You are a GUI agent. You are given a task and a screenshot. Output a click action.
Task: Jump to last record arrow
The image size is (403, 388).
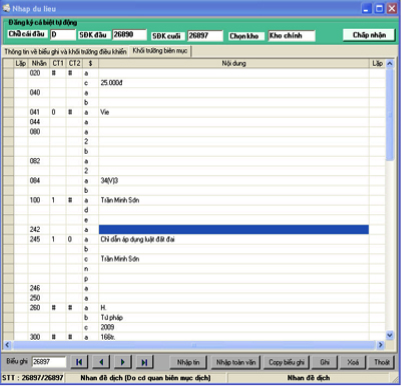tap(145, 362)
